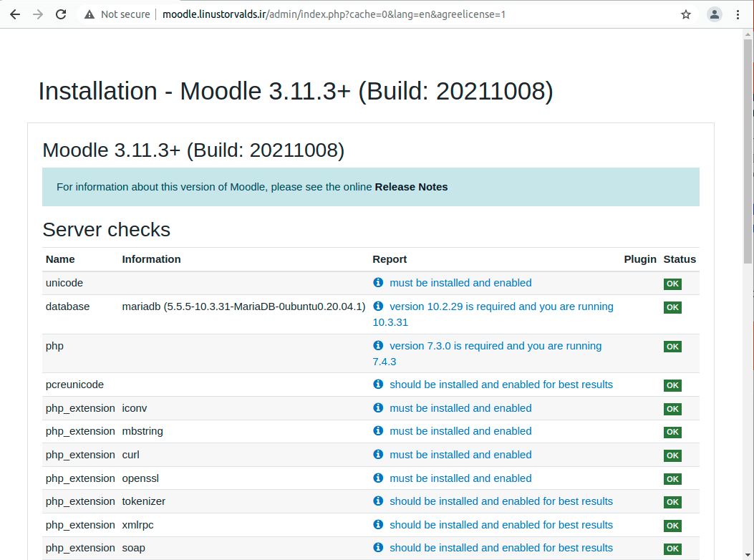Go back to the previous page
Image resolution: width=754 pixels, height=560 pixels.
[x=15, y=14]
